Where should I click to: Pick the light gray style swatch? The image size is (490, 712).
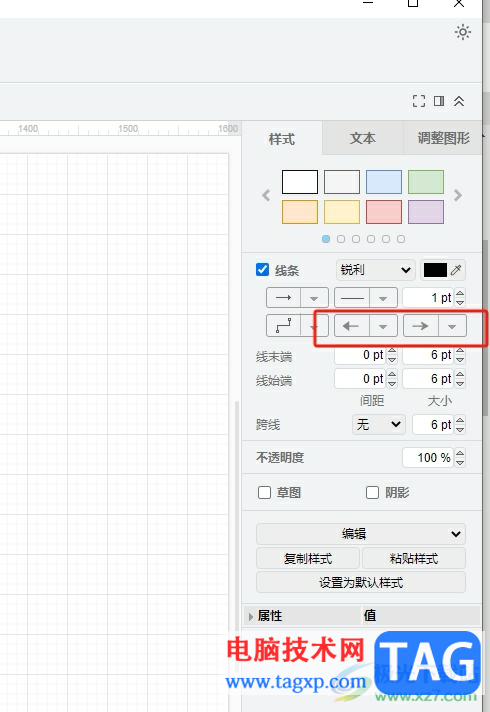pyautogui.click(x=342, y=182)
